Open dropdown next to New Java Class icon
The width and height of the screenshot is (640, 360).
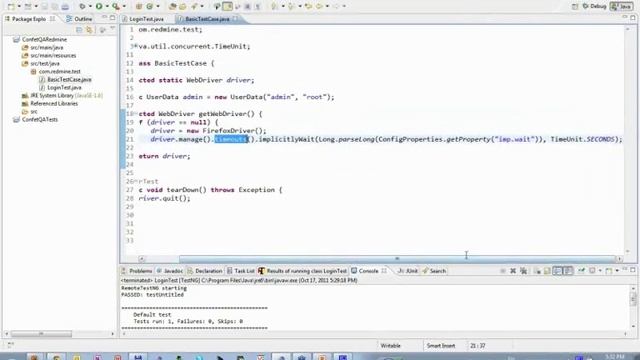(158, 7)
